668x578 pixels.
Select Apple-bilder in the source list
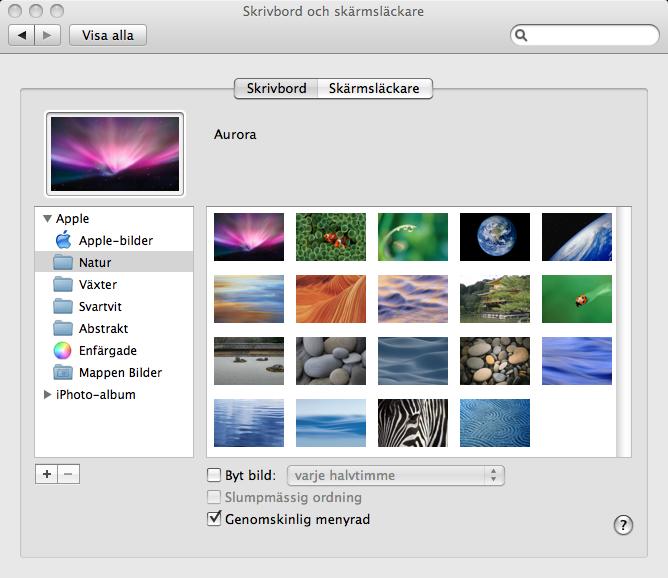(x=114, y=240)
